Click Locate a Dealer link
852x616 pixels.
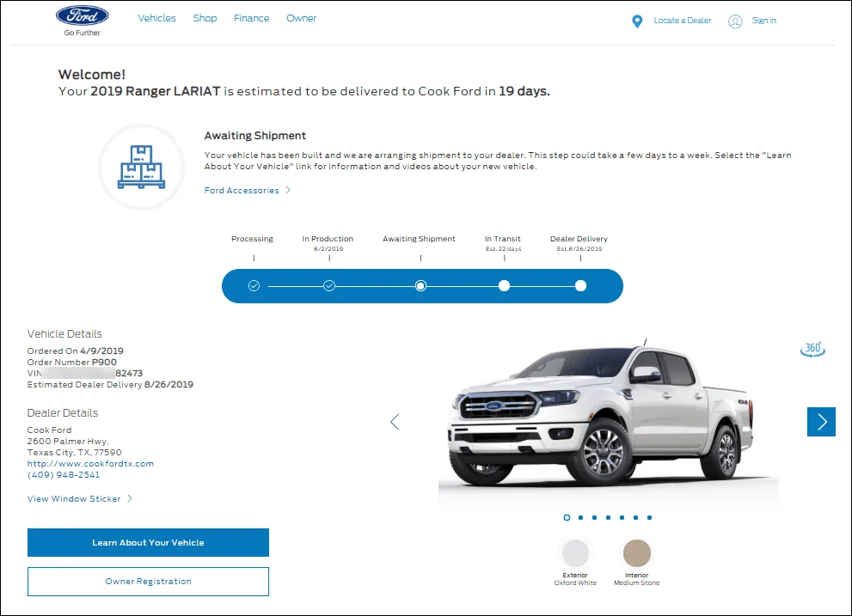pyautogui.click(x=683, y=21)
